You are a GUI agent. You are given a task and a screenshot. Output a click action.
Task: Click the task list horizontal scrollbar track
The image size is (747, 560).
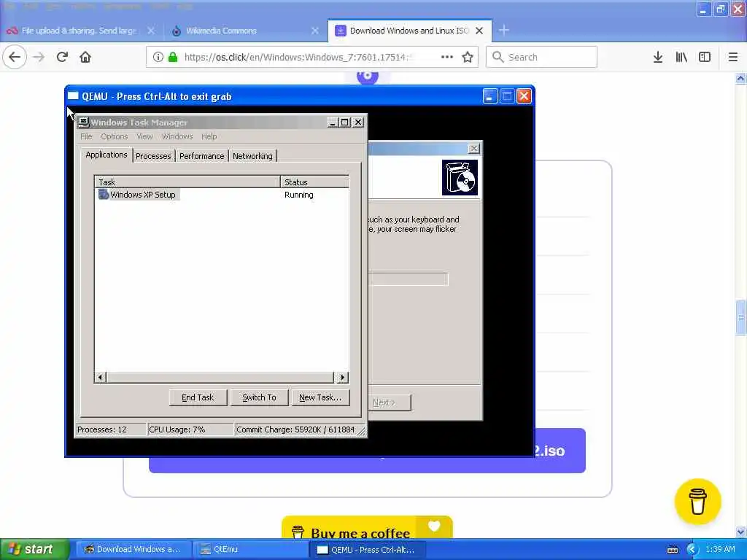pyautogui.click(x=220, y=378)
